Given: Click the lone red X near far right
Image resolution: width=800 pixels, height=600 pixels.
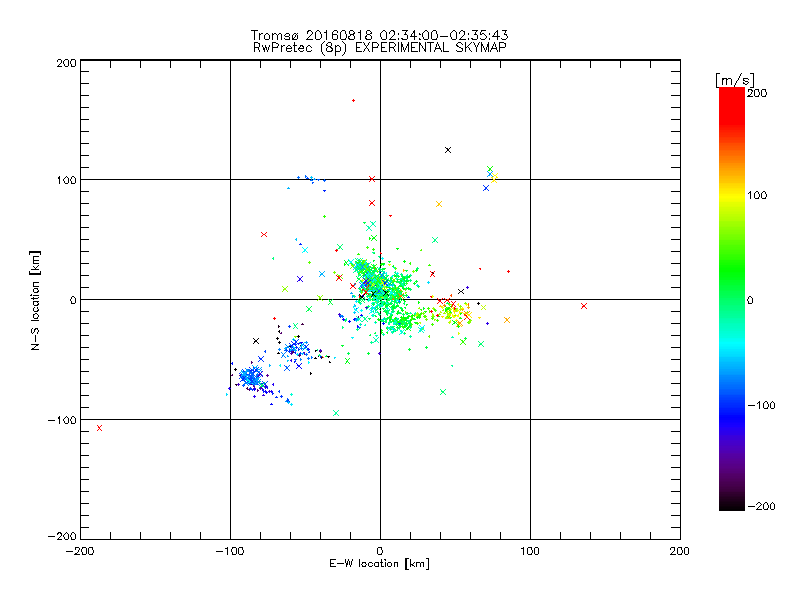Looking at the screenshot, I should pyautogui.click(x=584, y=306).
